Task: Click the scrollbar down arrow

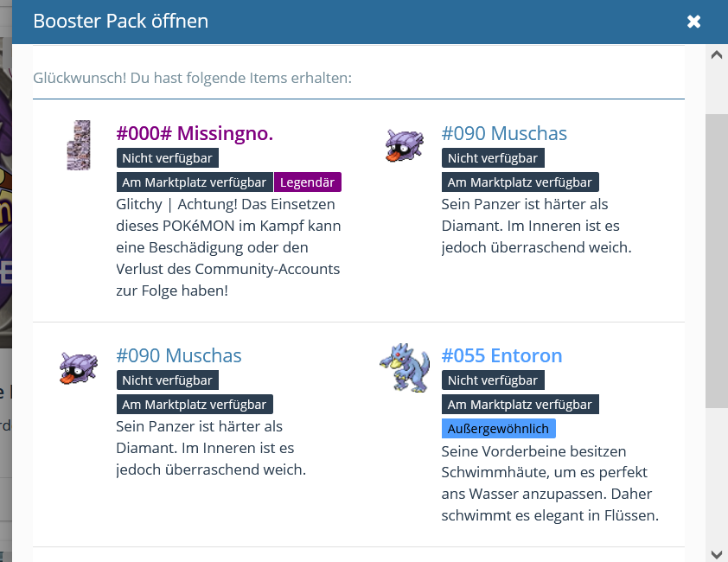Action: click(x=716, y=553)
